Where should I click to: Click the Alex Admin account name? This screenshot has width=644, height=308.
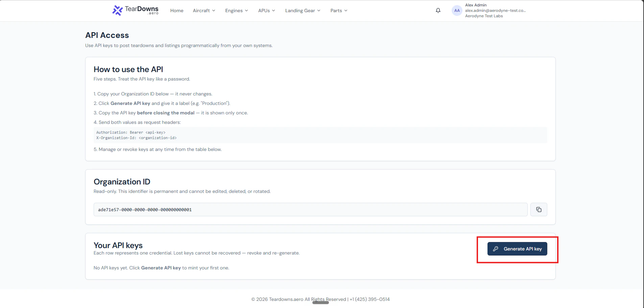476,5
